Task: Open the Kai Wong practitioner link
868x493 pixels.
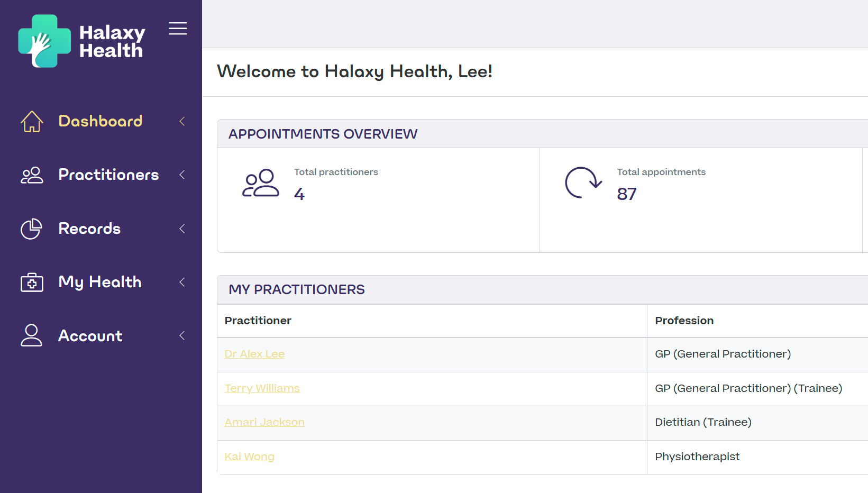Action: pos(249,457)
